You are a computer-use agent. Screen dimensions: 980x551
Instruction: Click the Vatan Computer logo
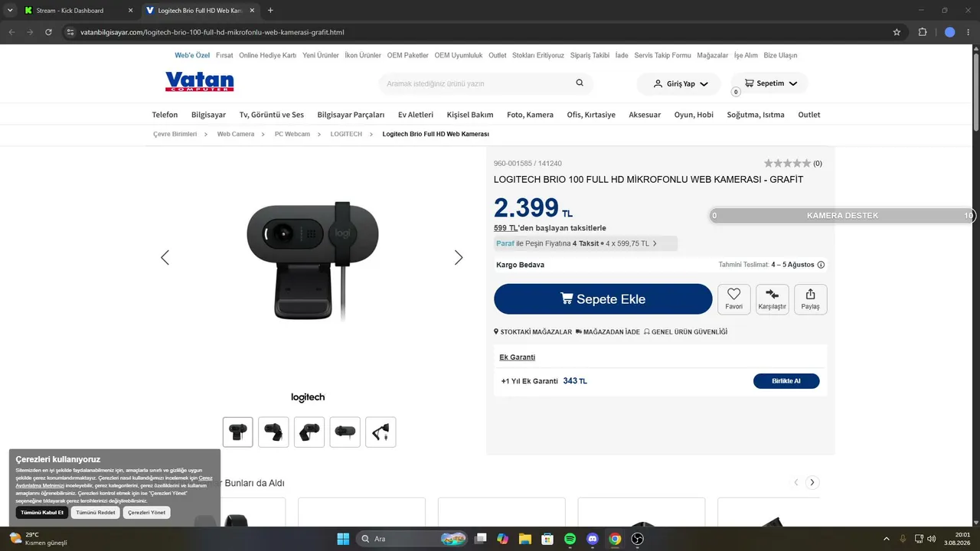[x=199, y=82]
